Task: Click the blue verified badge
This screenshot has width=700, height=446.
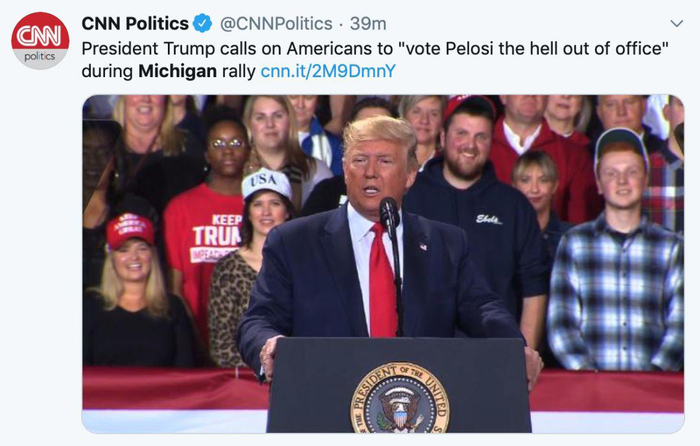Action: [x=203, y=23]
